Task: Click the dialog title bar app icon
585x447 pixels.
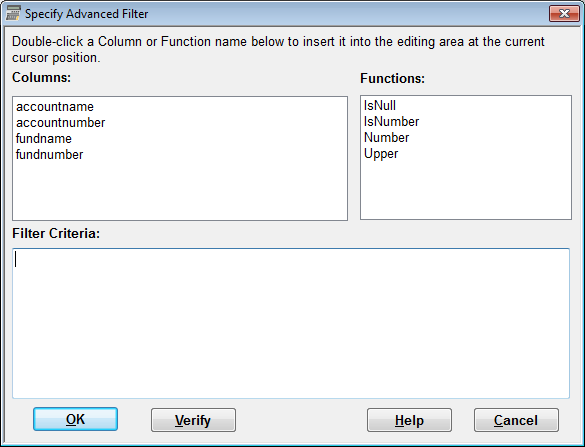Action: pyautogui.click(x=13, y=13)
